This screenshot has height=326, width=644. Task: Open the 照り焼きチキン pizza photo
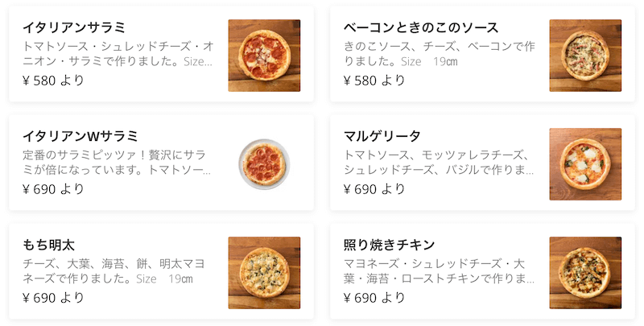click(x=585, y=273)
